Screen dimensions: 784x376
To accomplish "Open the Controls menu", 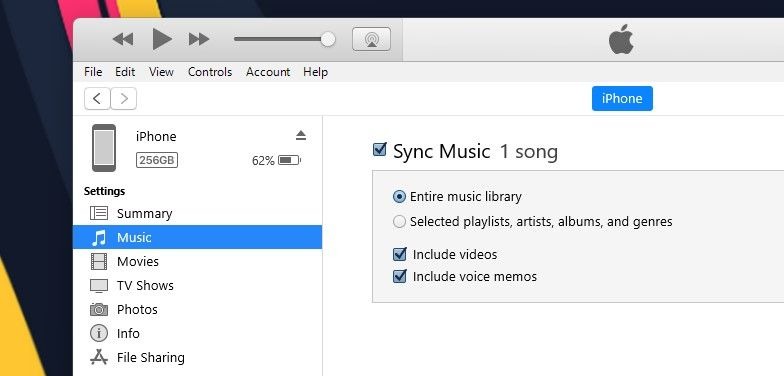I will point(210,72).
